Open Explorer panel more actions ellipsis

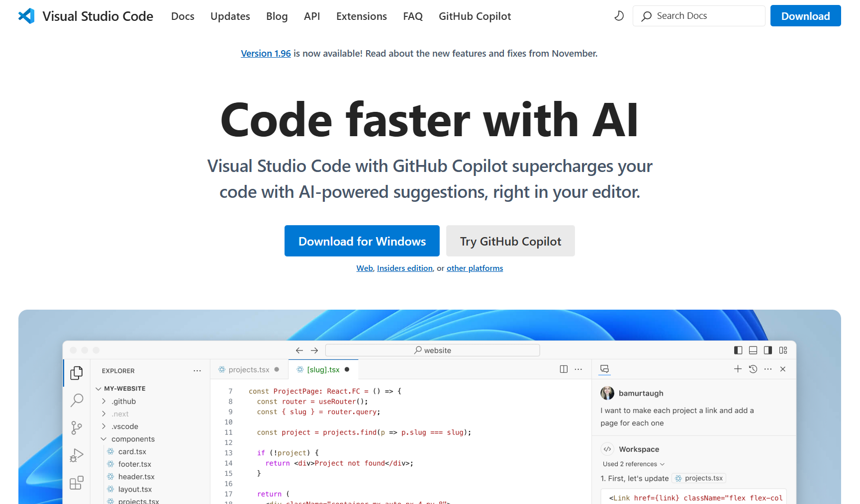[x=197, y=371]
